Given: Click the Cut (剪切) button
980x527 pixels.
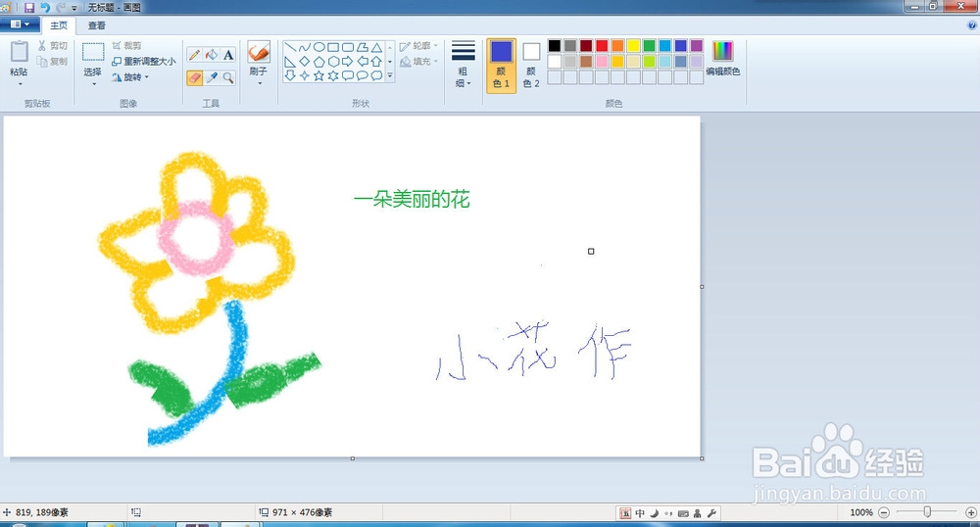Looking at the screenshot, I should click(x=53, y=46).
